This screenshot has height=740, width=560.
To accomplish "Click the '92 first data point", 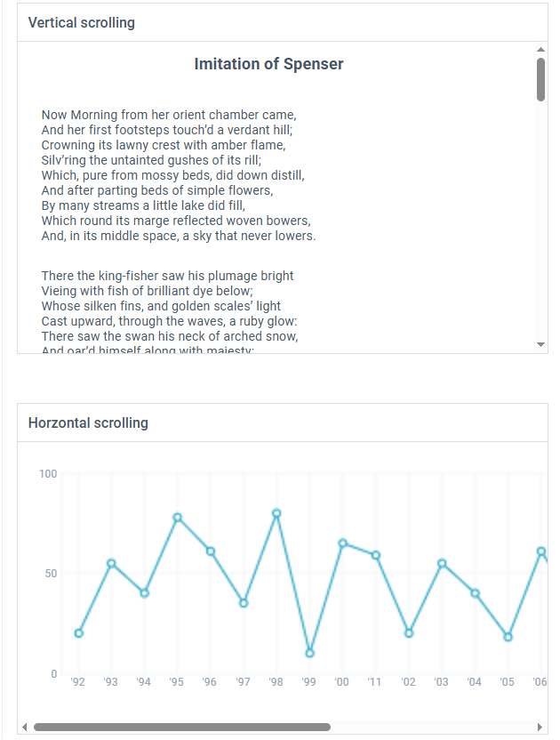I will click(79, 633).
